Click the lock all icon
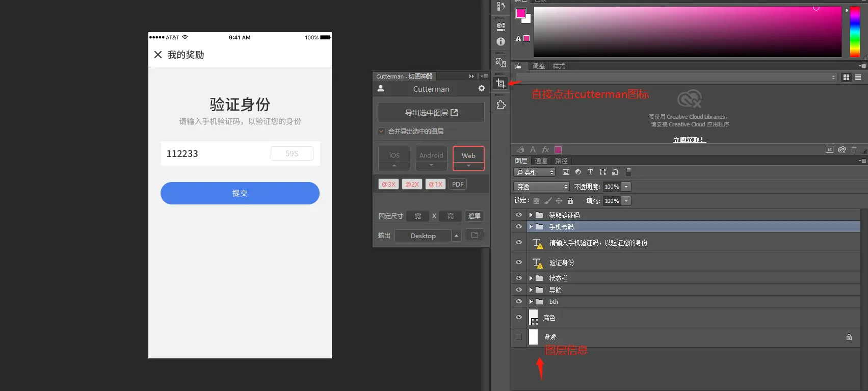868x391 pixels. point(570,201)
